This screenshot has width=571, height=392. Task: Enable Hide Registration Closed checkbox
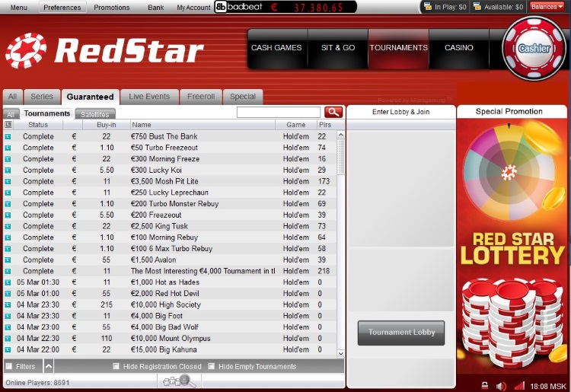(x=116, y=366)
